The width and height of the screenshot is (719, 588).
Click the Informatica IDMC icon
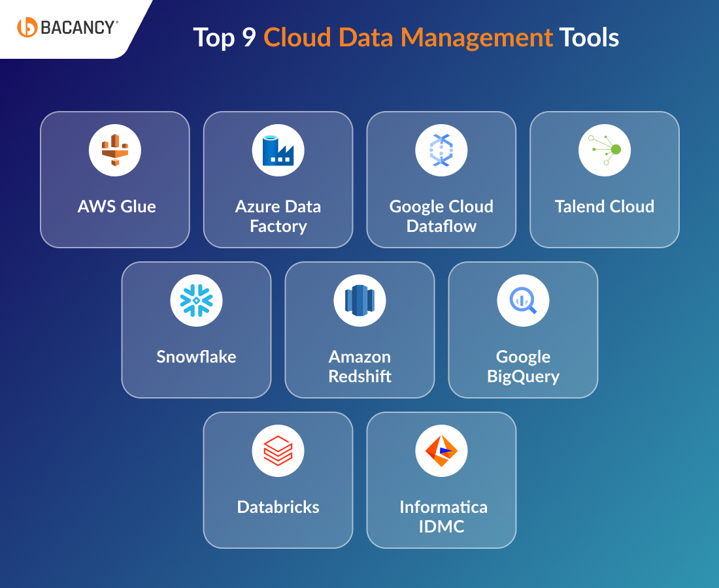(x=442, y=451)
